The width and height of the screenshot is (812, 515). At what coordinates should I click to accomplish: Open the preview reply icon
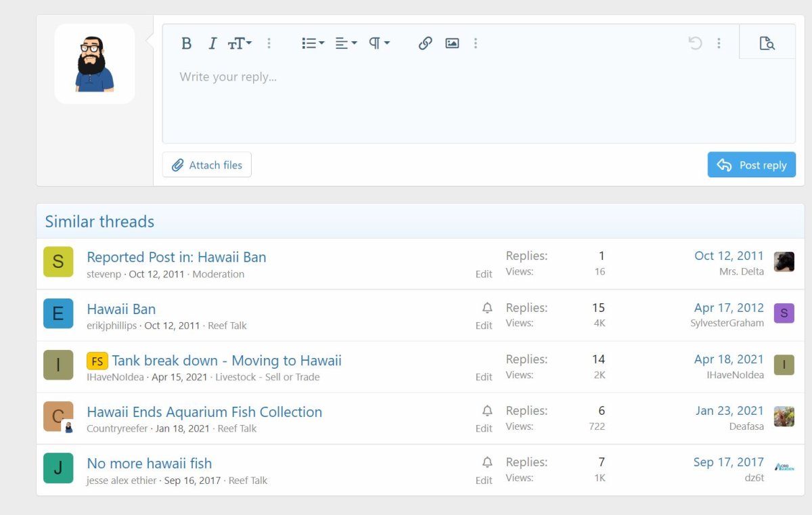click(767, 43)
